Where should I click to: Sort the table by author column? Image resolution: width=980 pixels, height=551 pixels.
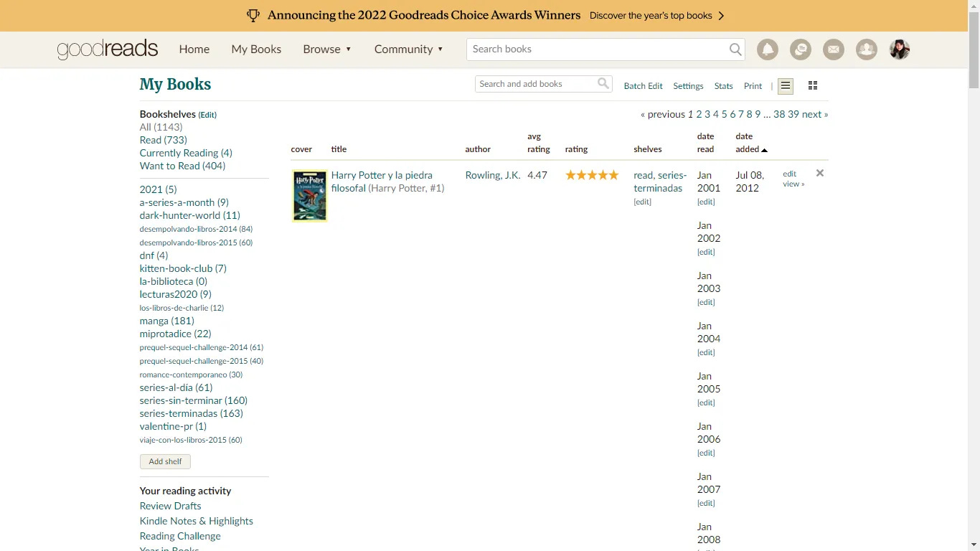(478, 149)
